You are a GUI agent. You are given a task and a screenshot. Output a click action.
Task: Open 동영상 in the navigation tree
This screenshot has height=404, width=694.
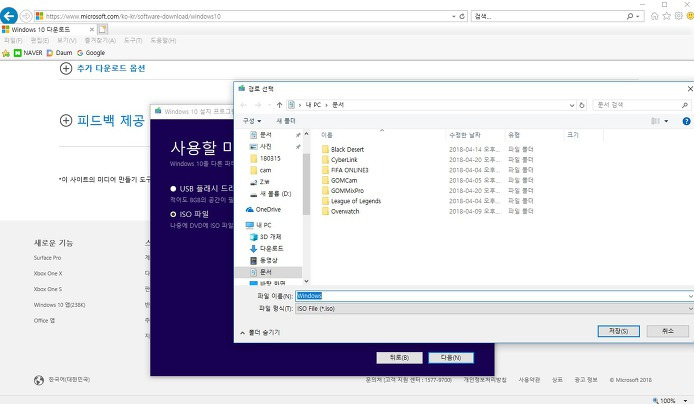tap(264, 260)
